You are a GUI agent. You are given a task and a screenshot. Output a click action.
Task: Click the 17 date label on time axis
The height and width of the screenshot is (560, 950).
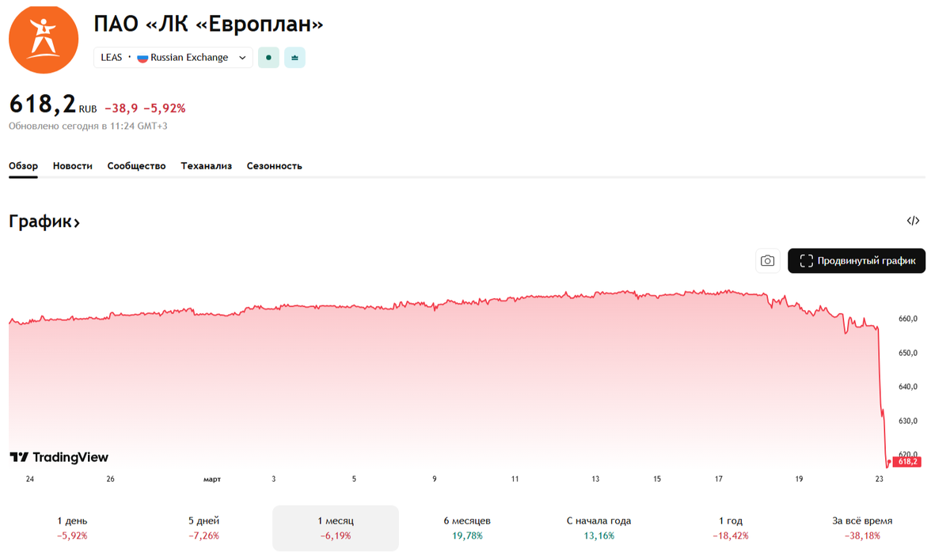pyautogui.click(x=719, y=479)
